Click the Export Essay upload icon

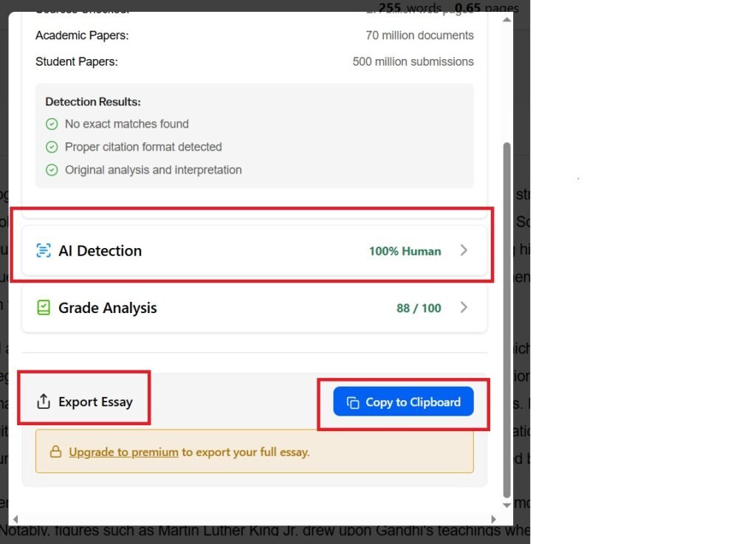coord(44,402)
